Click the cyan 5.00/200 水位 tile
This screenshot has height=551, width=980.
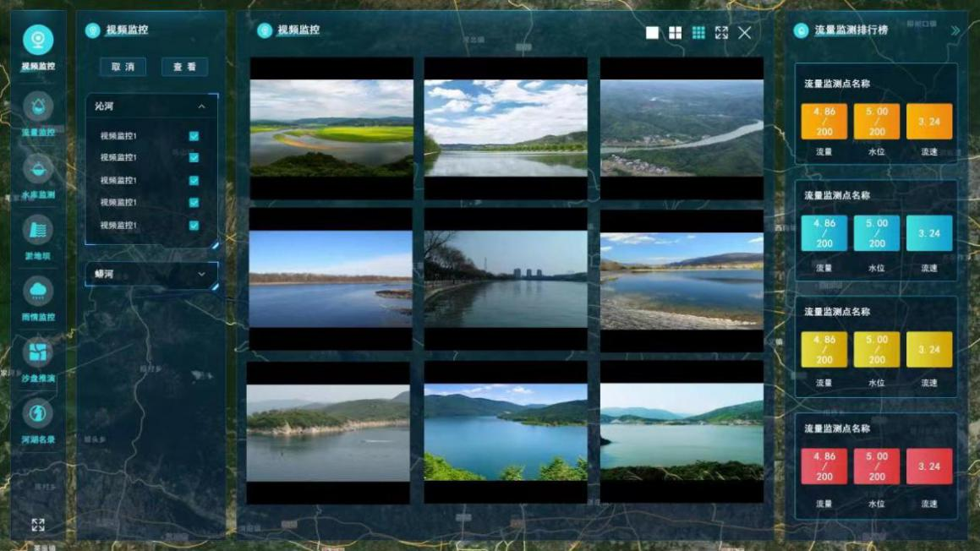pos(876,233)
